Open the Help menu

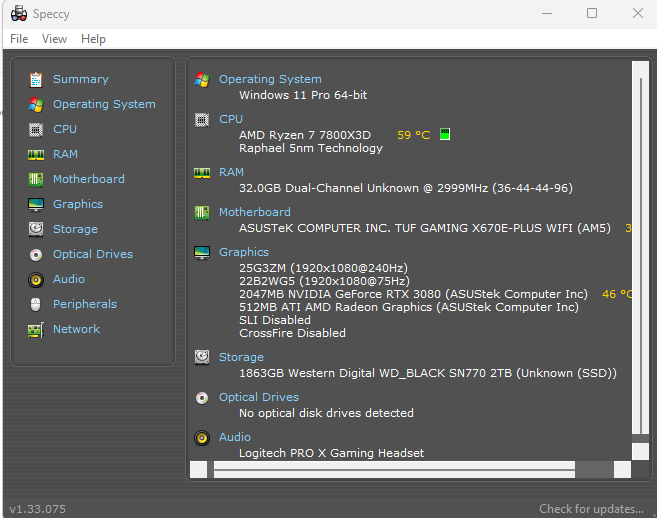coord(93,39)
